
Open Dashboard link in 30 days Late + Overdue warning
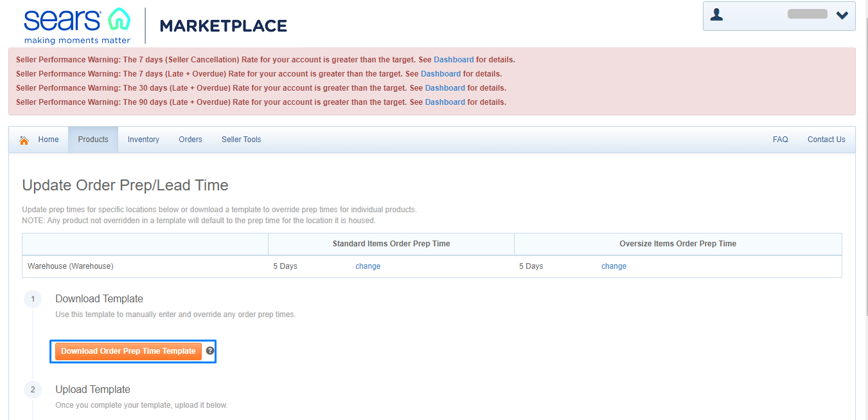tap(445, 88)
